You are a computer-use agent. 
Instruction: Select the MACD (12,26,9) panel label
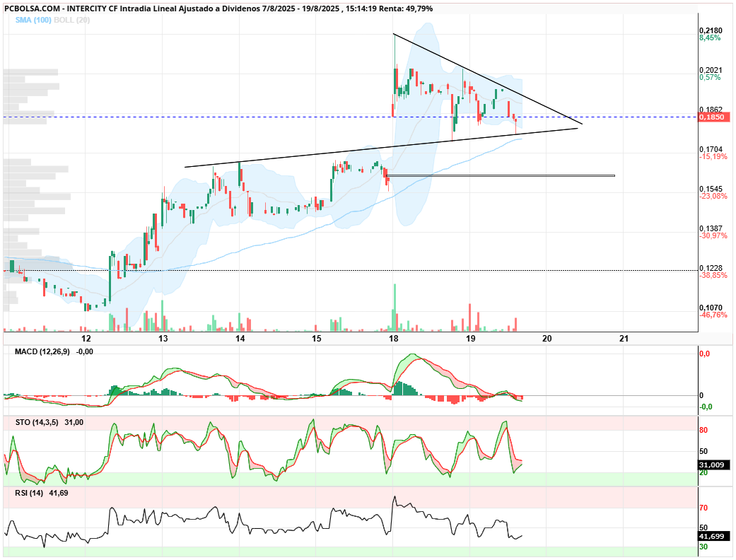tap(42, 351)
